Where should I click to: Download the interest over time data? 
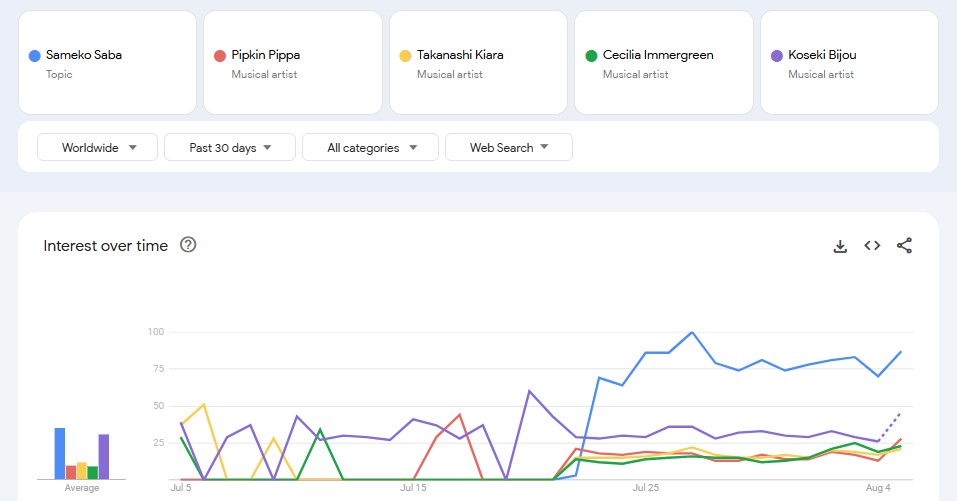[x=840, y=246]
